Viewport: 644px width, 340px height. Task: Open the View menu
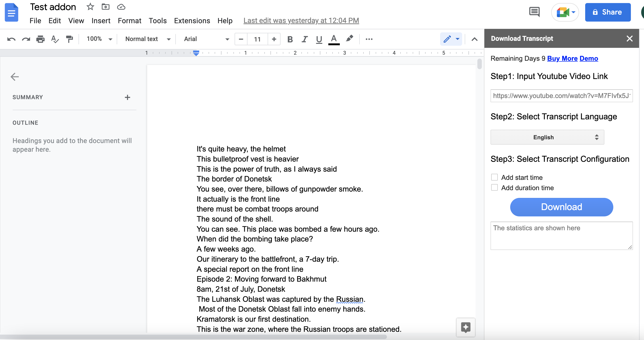76,20
